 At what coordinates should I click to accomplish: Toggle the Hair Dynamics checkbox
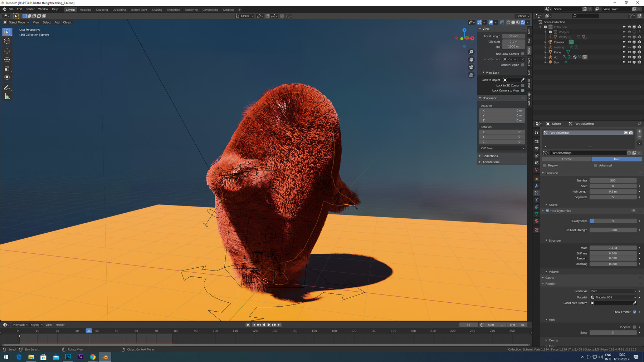click(547, 210)
